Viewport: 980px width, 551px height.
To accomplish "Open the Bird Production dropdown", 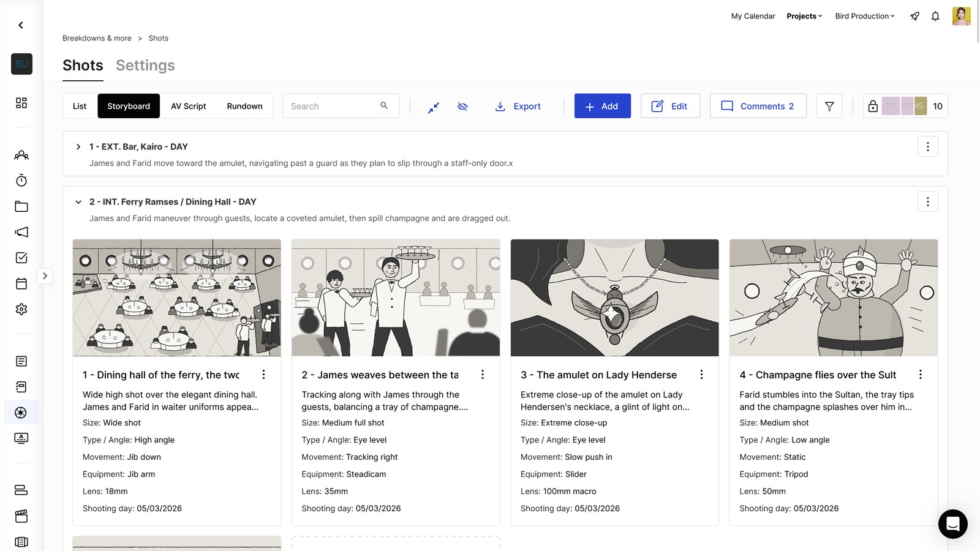I will [x=865, y=16].
